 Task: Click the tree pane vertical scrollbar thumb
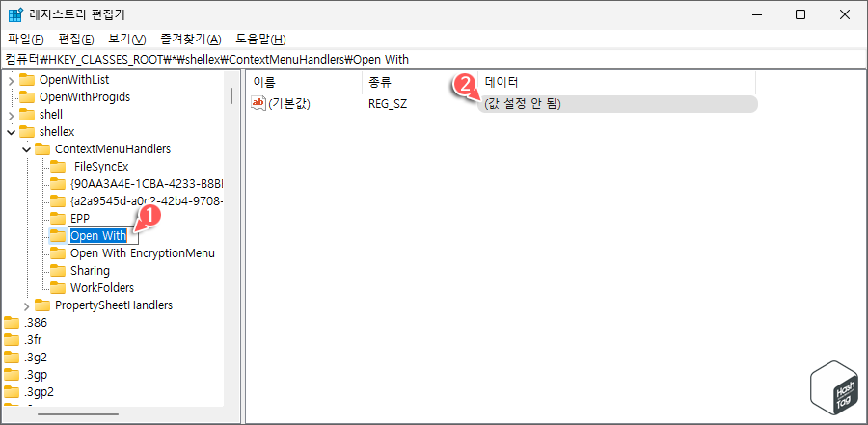(231, 95)
